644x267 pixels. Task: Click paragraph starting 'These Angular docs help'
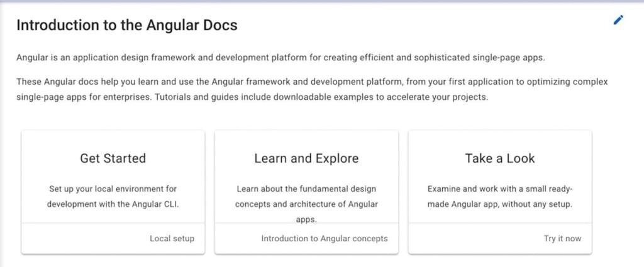(x=312, y=90)
